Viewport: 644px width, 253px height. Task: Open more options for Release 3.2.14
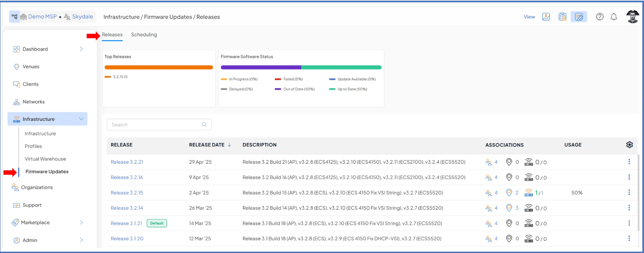point(629,208)
